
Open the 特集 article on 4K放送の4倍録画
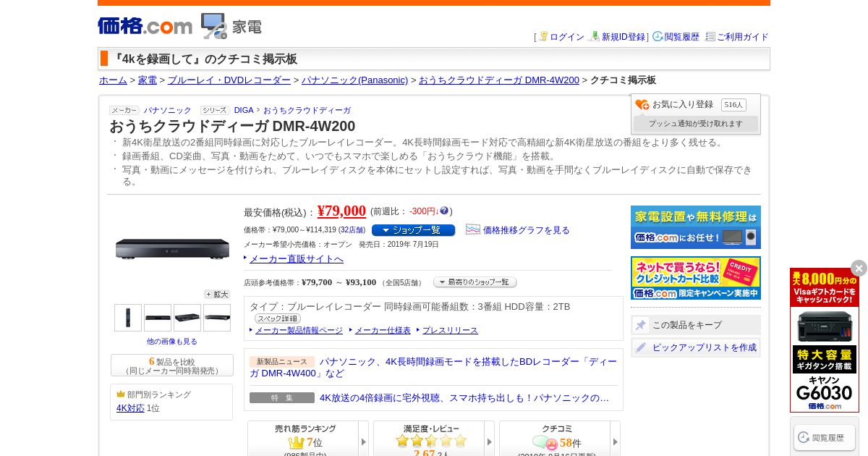tap(464, 397)
